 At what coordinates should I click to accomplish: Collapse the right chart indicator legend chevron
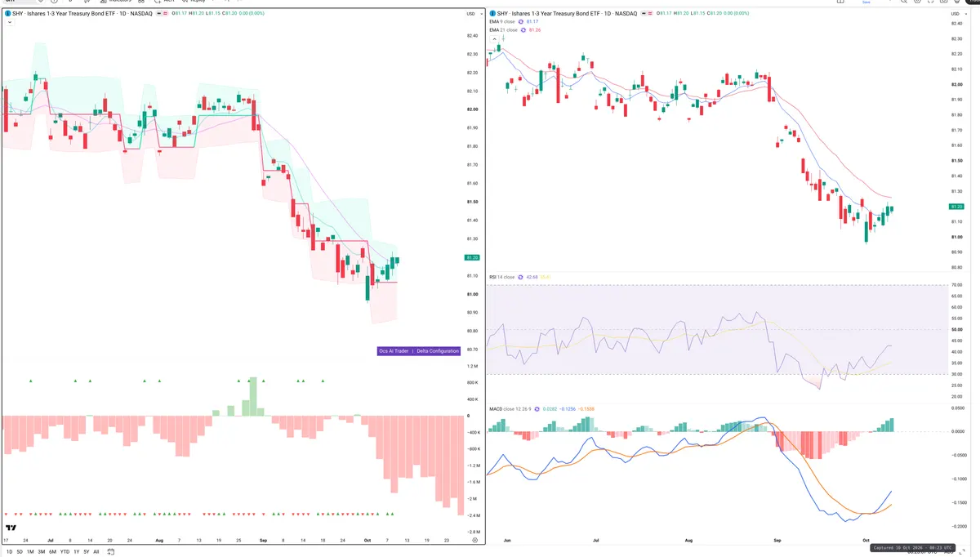pyautogui.click(x=492, y=38)
